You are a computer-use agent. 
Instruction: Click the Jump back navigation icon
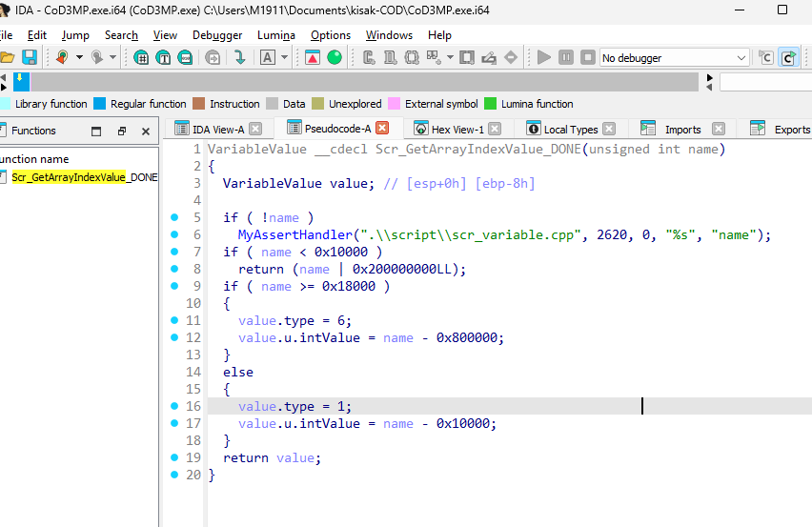(x=62, y=57)
